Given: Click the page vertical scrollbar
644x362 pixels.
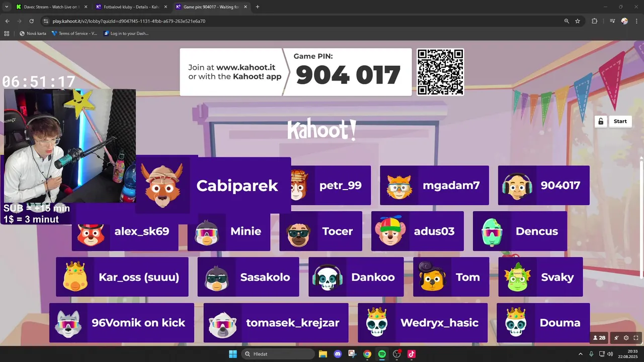Looking at the screenshot, I should (641, 219).
